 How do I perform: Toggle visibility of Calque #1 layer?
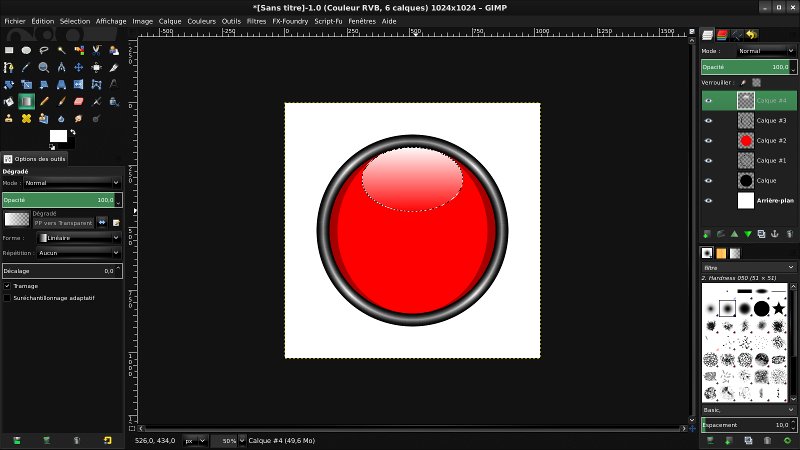pyautogui.click(x=708, y=160)
